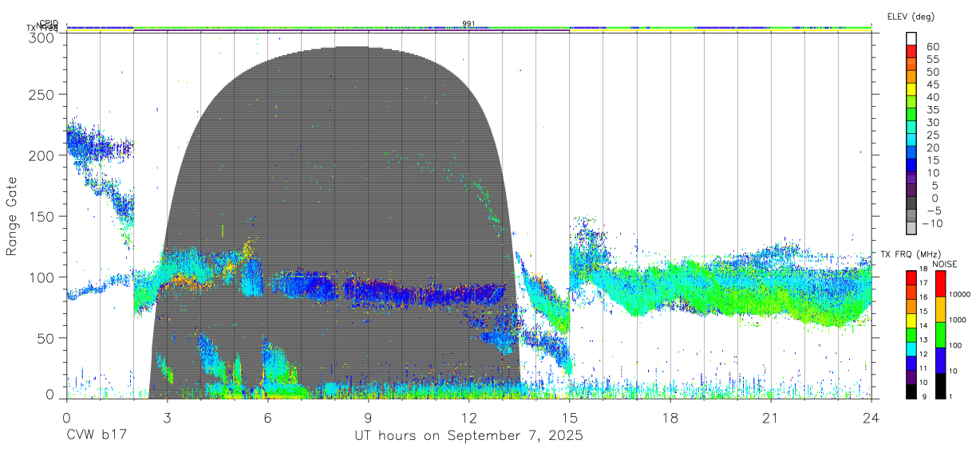
Task: Click the '12' UT hour tick label
Action: pyautogui.click(x=468, y=418)
